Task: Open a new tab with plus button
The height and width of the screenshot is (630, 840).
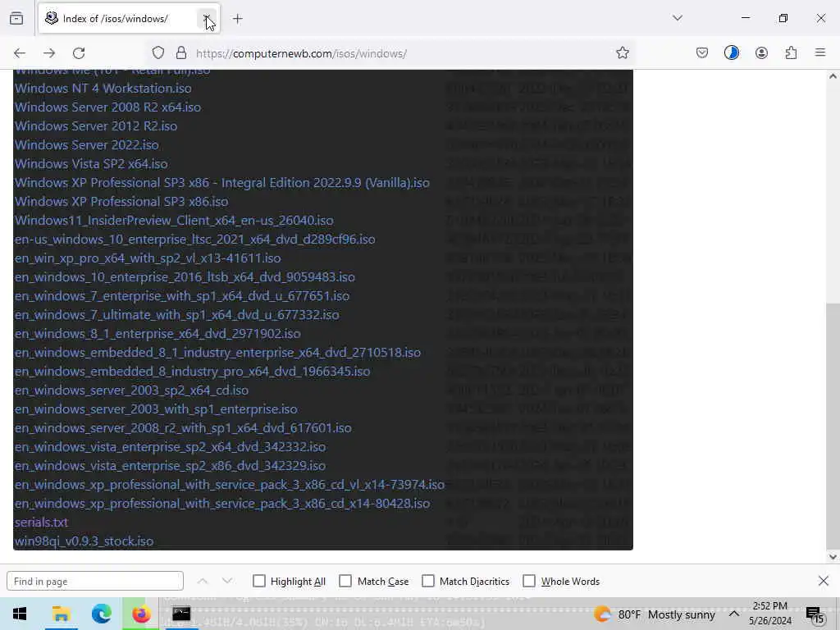Action: [238, 19]
